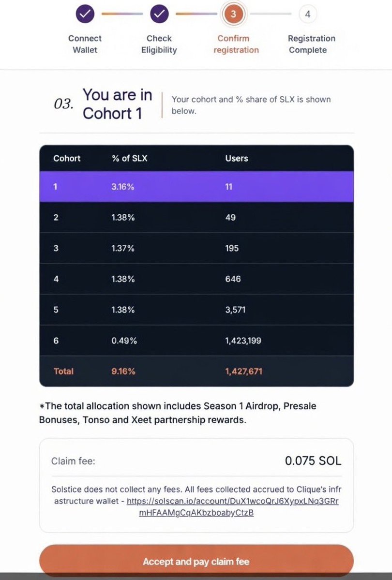Select the Check Eligibility step label
Viewport: 392px width, 580px height.
[159, 44]
